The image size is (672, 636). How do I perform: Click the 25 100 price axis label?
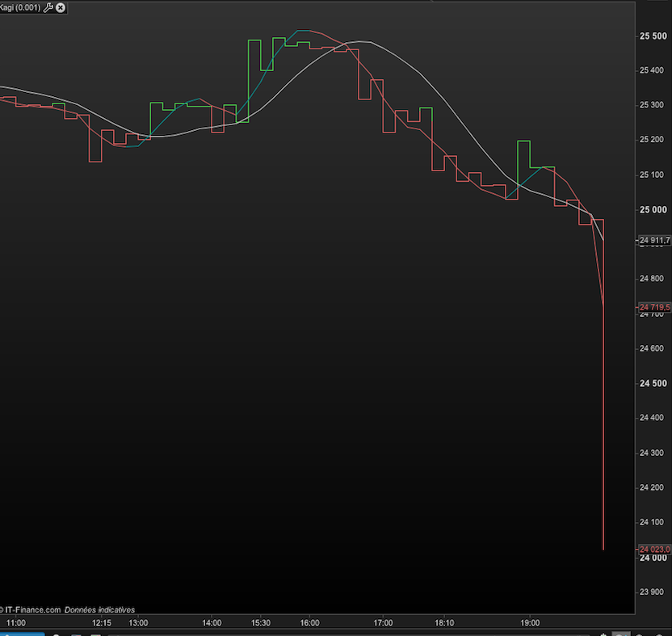(x=652, y=175)
